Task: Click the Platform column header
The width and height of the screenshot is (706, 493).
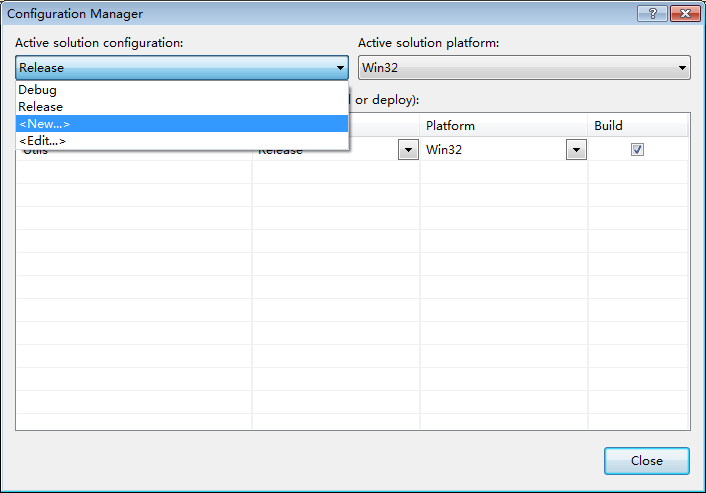Action: click(504, 125)
